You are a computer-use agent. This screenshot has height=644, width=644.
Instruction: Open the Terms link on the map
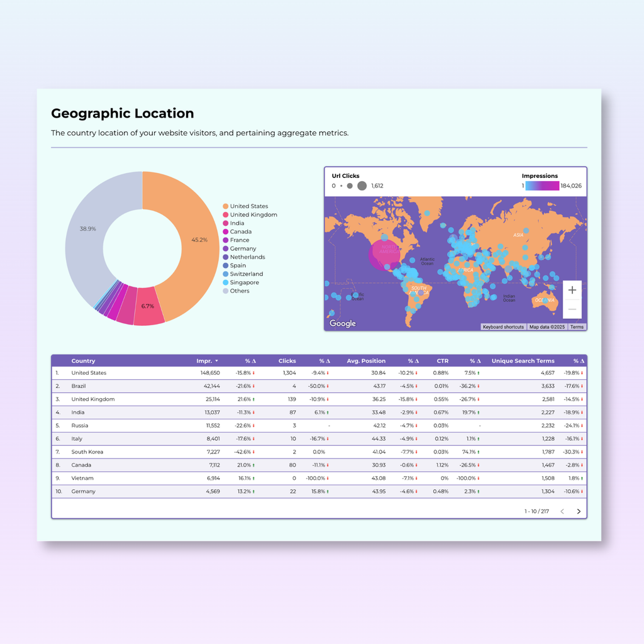point(577,326)
